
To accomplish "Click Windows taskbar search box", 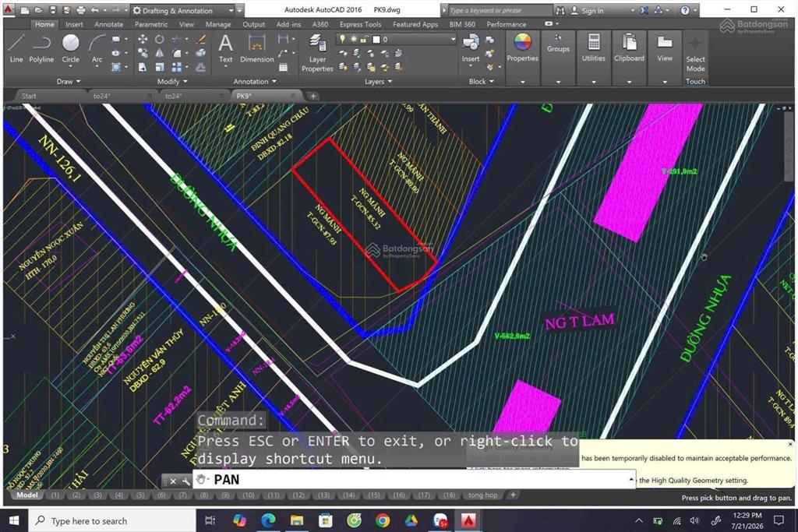I will point(112,520).
